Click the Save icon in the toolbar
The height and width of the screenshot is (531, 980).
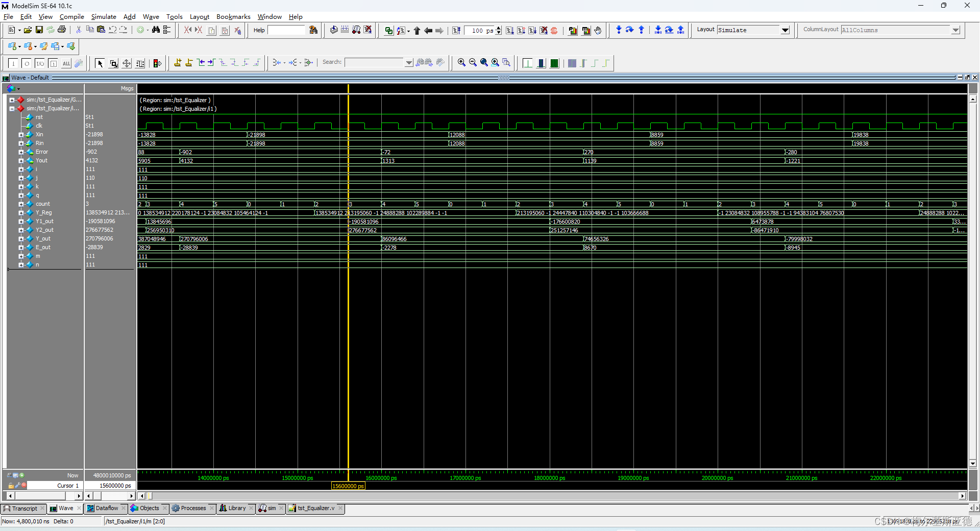point(39,30)
